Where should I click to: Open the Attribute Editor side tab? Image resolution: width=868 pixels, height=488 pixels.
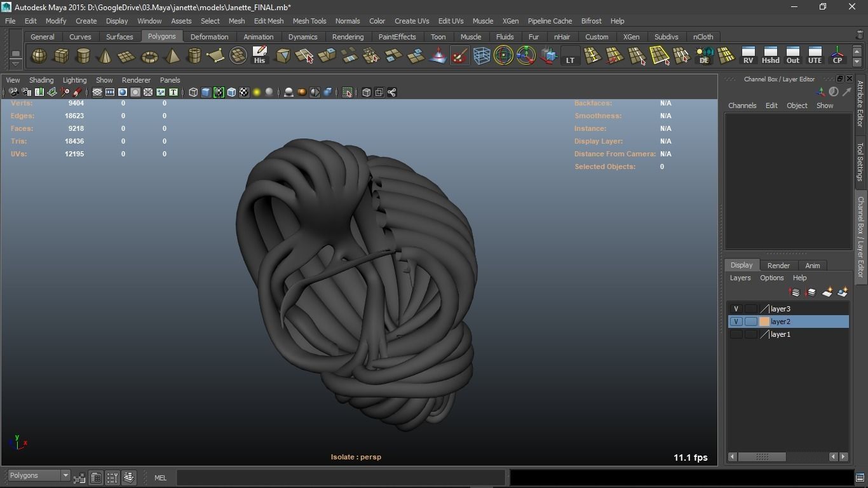pos(860,104)
